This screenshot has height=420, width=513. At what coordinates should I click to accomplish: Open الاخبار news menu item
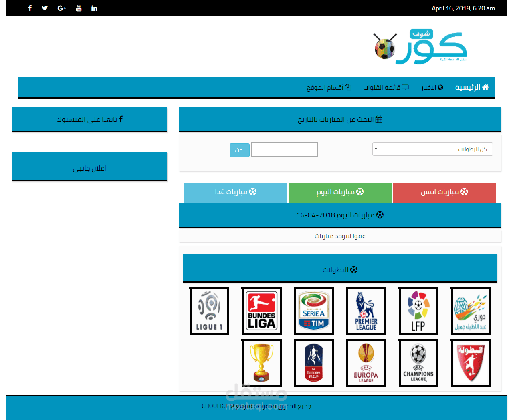tap(432, 87)
